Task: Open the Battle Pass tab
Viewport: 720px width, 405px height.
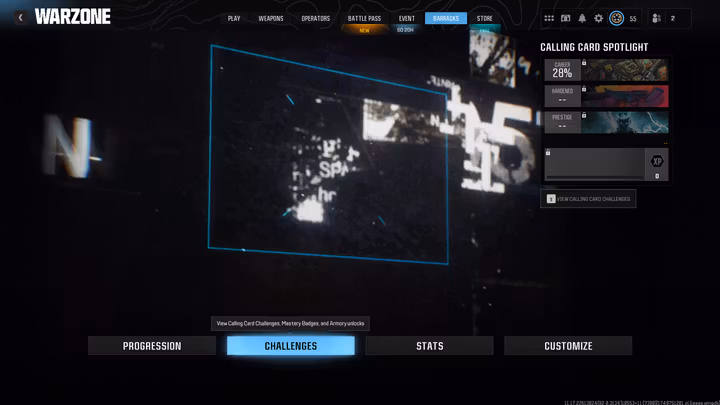Action: [x=364, y=18]
